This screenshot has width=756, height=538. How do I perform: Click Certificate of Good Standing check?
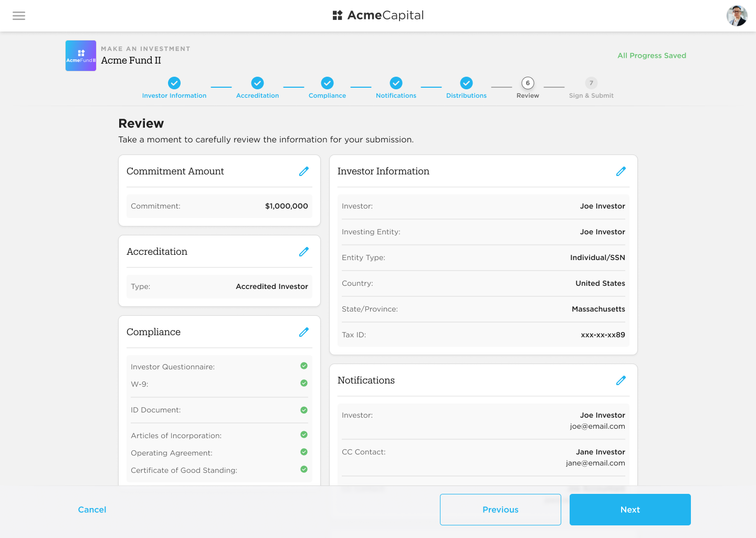tap(304, 469)
